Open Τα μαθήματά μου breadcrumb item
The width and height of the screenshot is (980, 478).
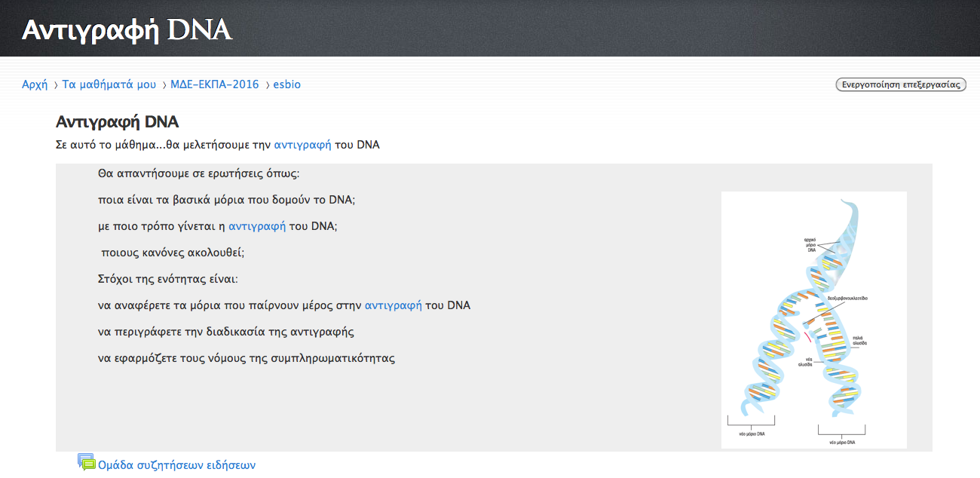click(109, 84)
